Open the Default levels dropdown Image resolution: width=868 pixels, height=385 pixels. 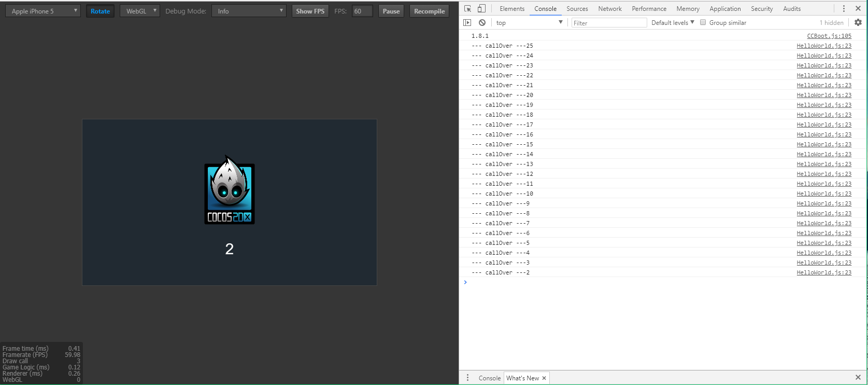[673, 23]
